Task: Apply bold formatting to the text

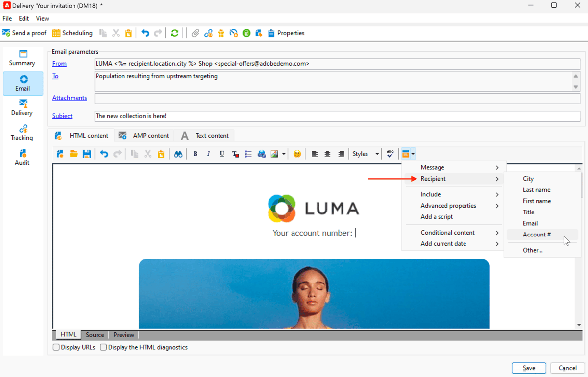Action: 195,154
